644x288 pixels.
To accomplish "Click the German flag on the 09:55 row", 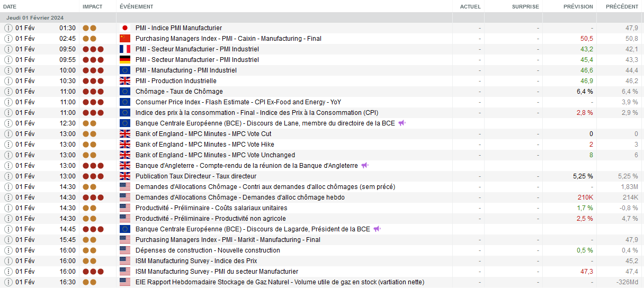I will tap(125, 60).
